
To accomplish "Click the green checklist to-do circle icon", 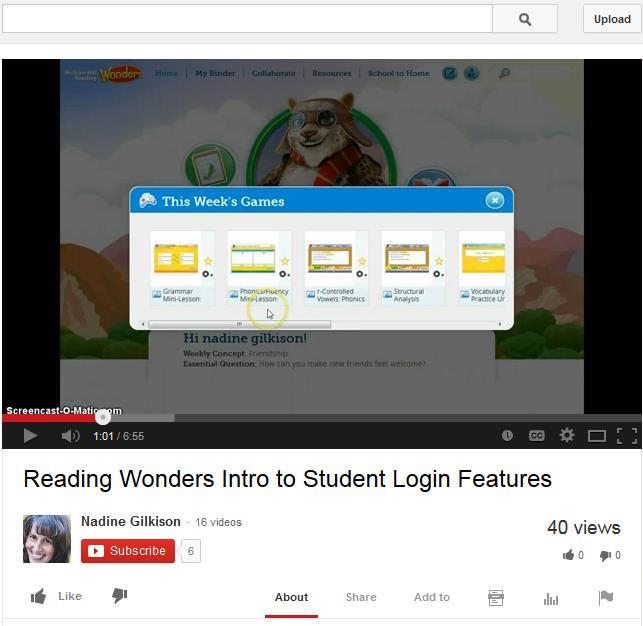I will [x=210, y=166].
